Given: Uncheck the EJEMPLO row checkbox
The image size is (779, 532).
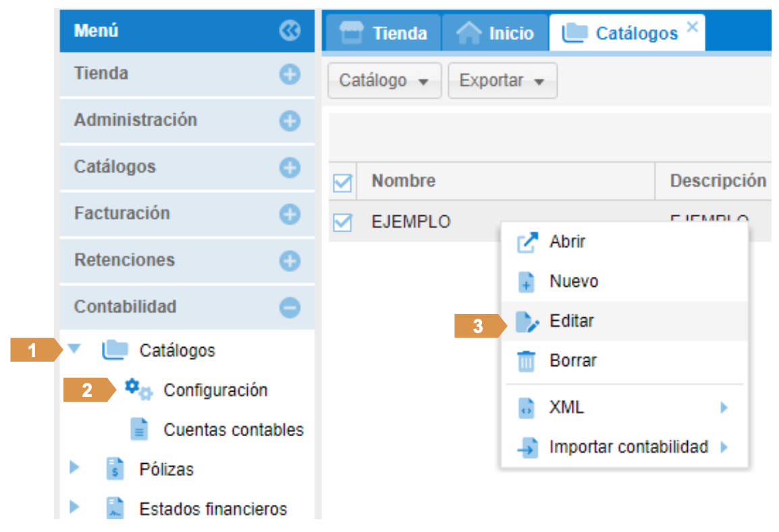Looking at the screenshot, I should coord(343,221).
